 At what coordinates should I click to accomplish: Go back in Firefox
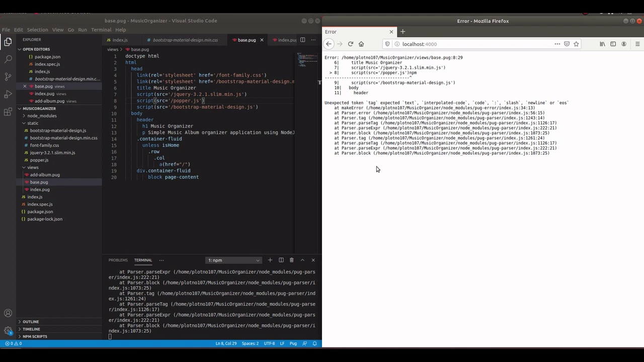tap(329, 44)
